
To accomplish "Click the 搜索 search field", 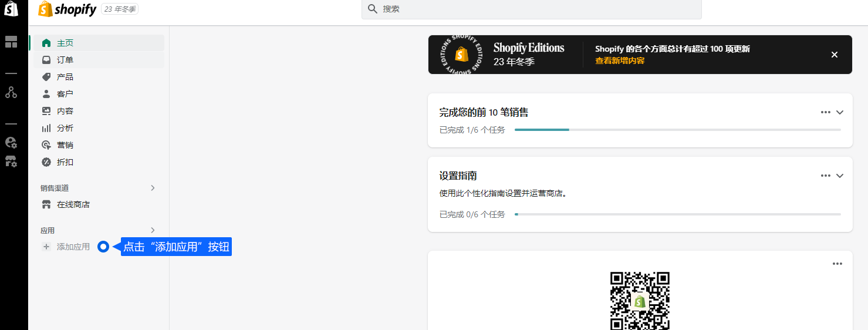I will [x=531, y=9].
